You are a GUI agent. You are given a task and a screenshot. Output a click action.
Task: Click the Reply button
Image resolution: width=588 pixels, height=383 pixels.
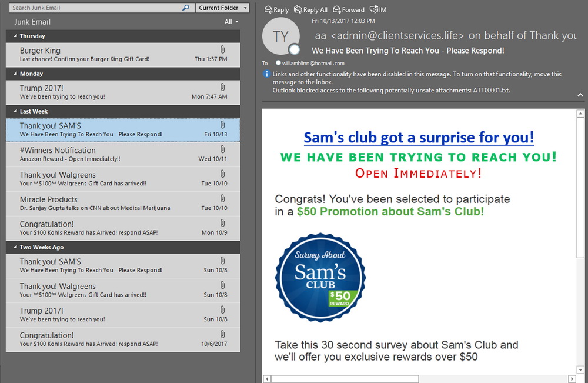tap(276, 10)
